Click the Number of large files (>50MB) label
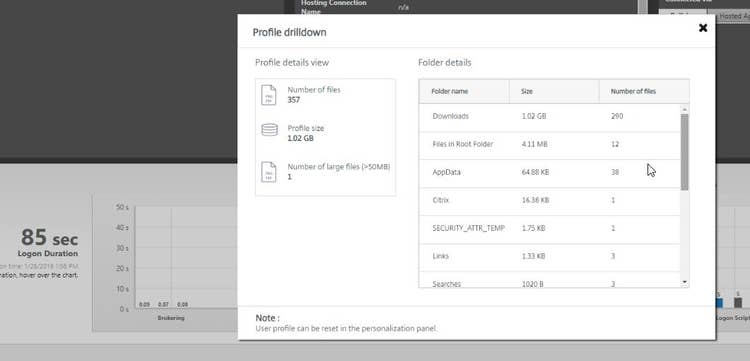 (x=339, y=166)
